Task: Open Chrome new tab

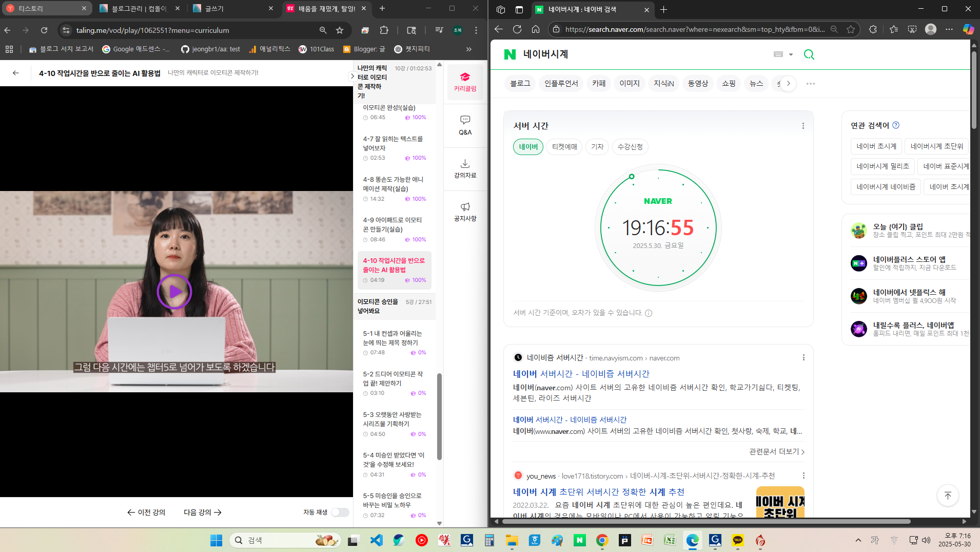Action: click(x=382, y=8)
